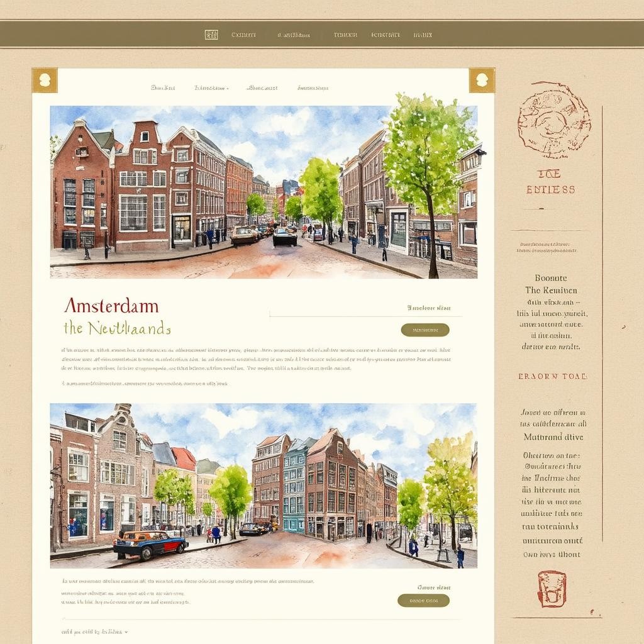Viewport: 644px width, 644px height.
Task: Click the "The Remiven" text in the sidebar
Action: point(551,290)
